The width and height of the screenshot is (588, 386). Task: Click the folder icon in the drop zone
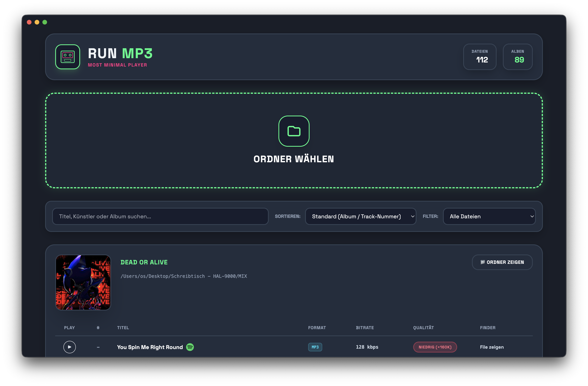pyautogui.click(x=294, y=131)
